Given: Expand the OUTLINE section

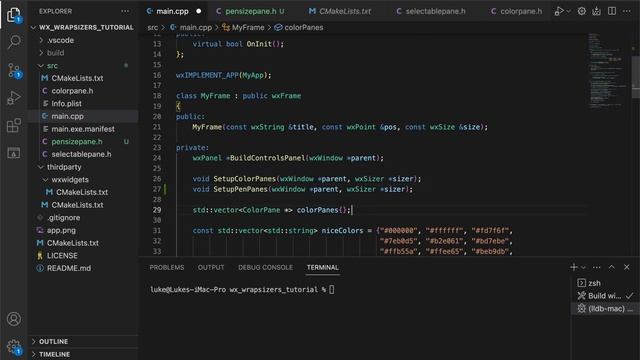Looking at the screenshot, I should coord(83,341).
